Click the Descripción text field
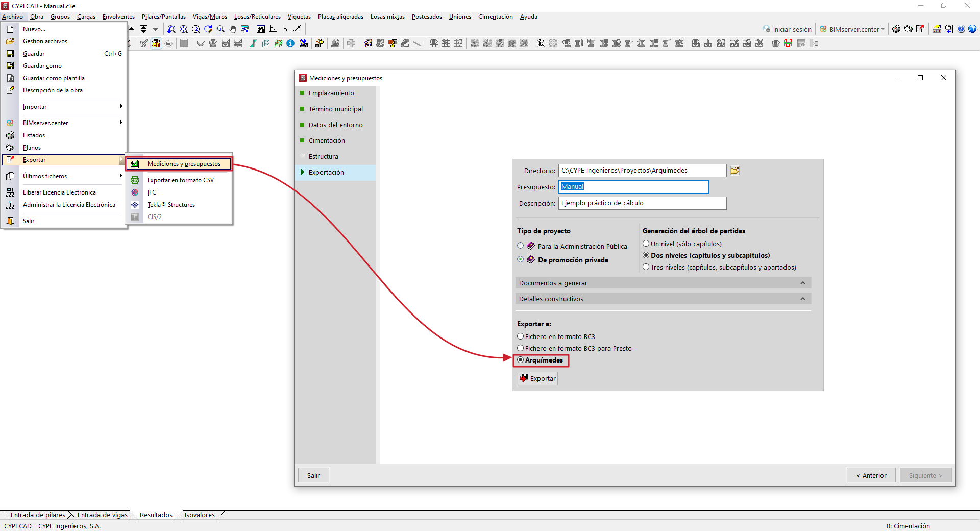This screenshot has width=980, height=531. pyautogui.click(x=642, y=203)
